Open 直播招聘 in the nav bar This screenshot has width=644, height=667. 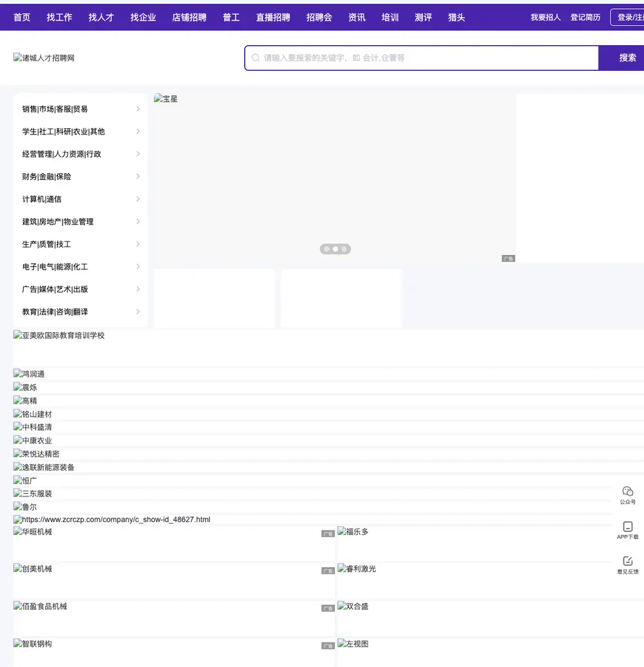tap(273, 17)
